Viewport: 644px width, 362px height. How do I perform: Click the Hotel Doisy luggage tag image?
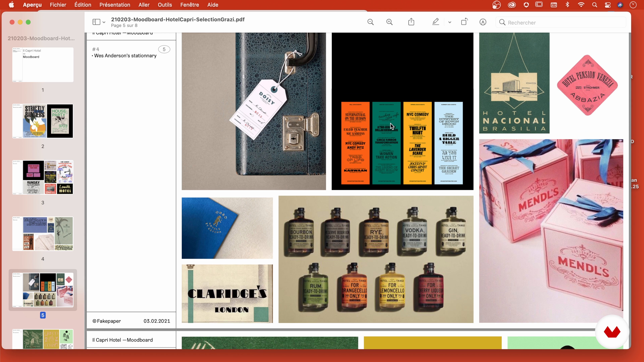tap(254, 111)
